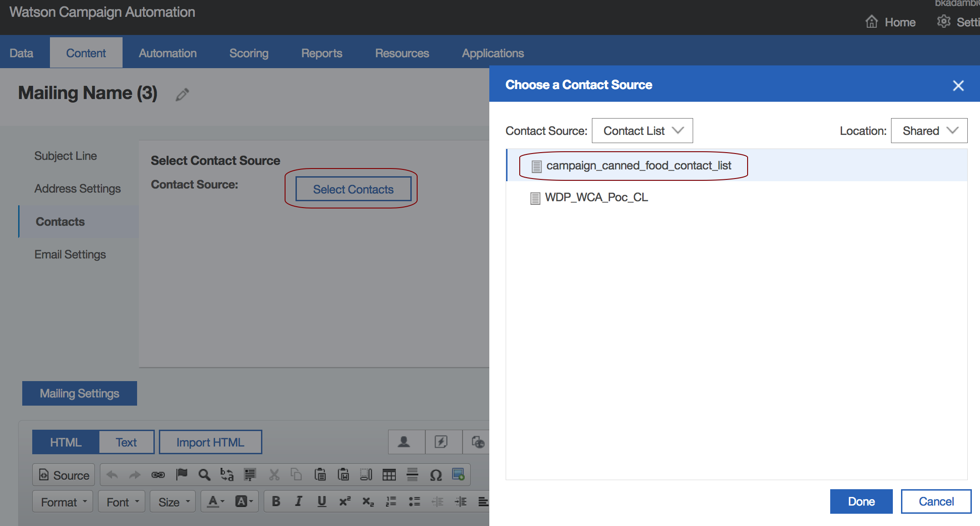Switch to the Reports tab

[321, 53]
